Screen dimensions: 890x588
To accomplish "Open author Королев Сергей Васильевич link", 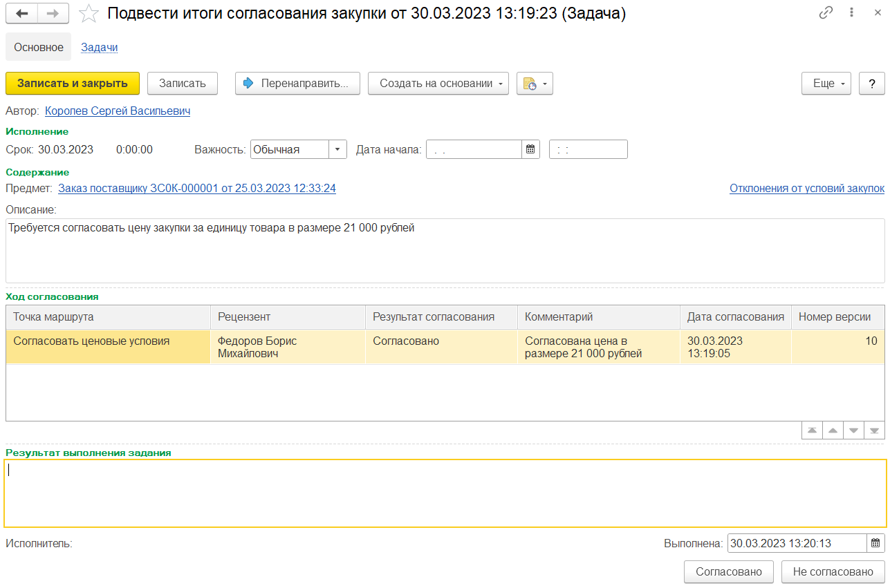I will 118,111.
